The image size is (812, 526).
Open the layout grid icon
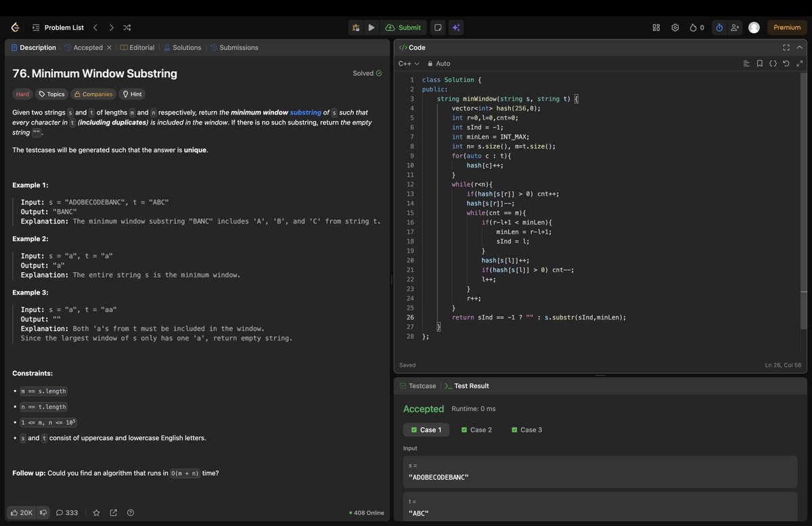point(656,28)
